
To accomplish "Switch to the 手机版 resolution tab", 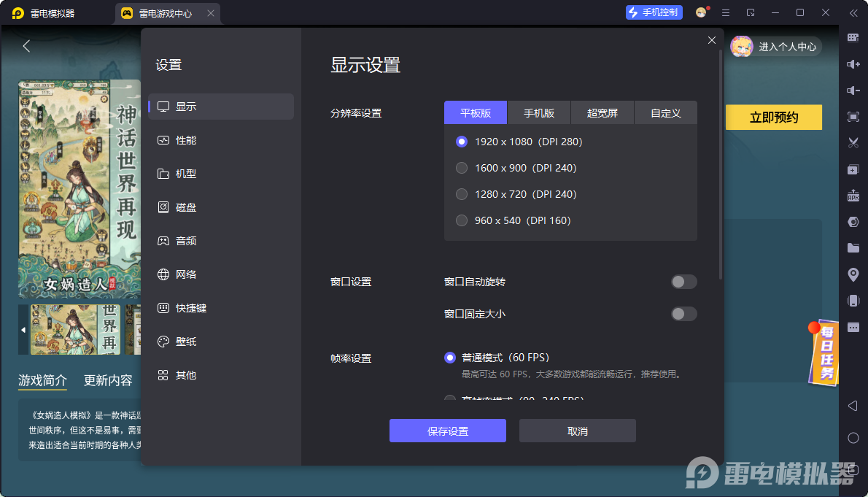I will click(x=538, y=112).
